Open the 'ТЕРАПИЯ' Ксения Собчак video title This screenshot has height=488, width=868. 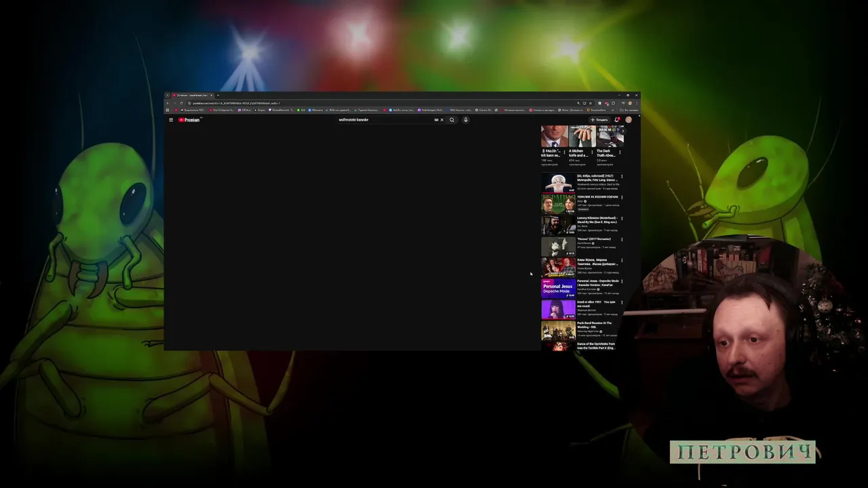(597, 197)
